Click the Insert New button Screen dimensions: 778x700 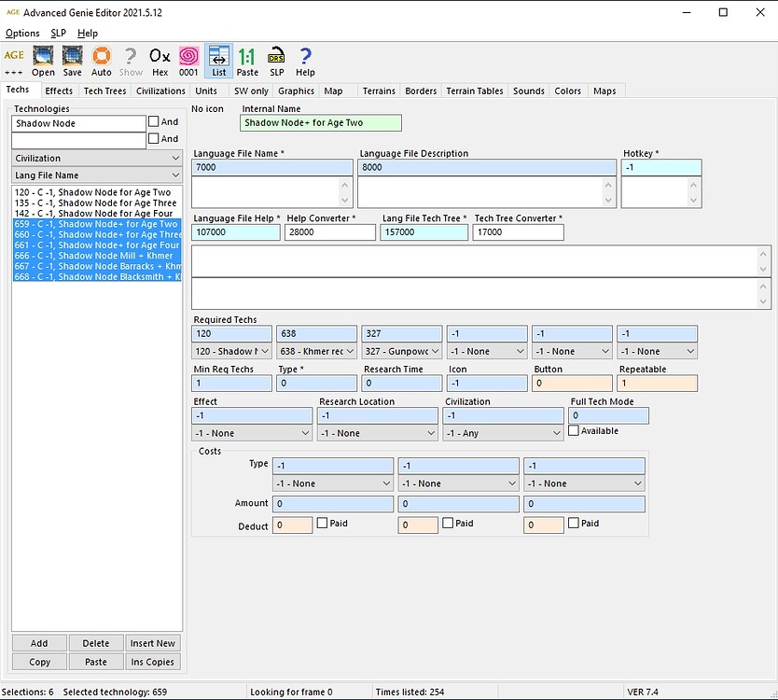[x=152, y=643]
